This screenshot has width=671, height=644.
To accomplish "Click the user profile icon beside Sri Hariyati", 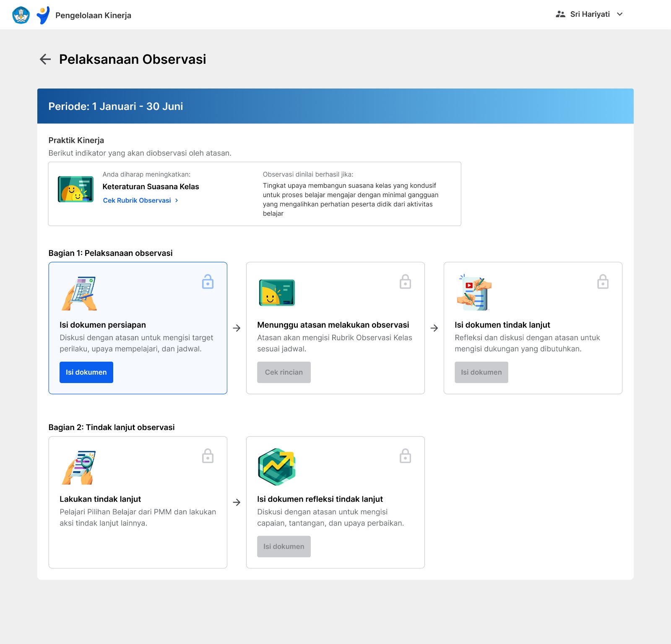I will 560,14.
